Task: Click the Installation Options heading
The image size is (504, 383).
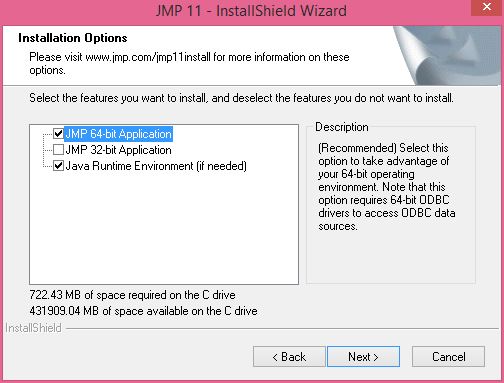Action: 73,38
